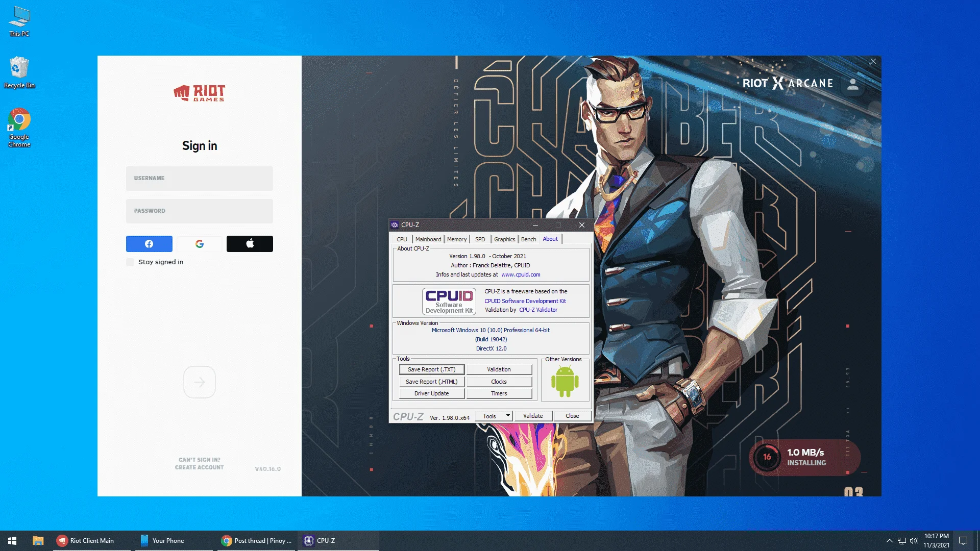Sign in with Apple button
Screen dimensions: 980x551
click(250, 244)
